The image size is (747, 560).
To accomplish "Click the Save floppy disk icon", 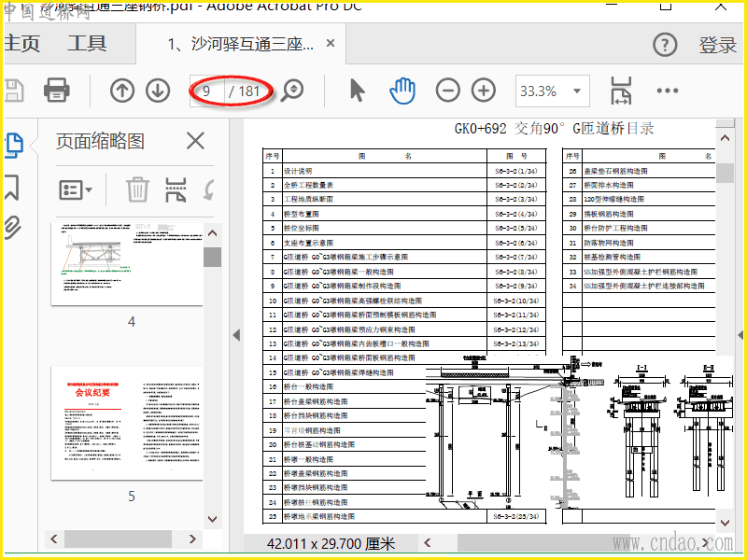I will click(x=13, y=91).
